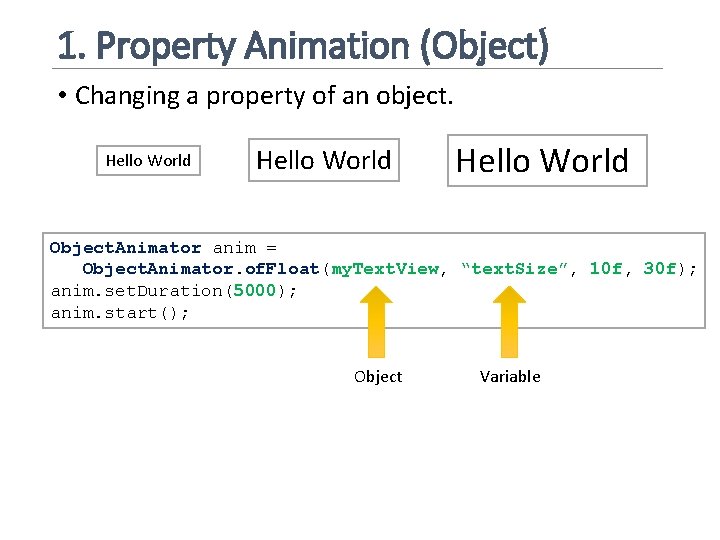The image size is (720, 540).
Task: Click the '30f' value in the code
Action: (x=660, y=268)
